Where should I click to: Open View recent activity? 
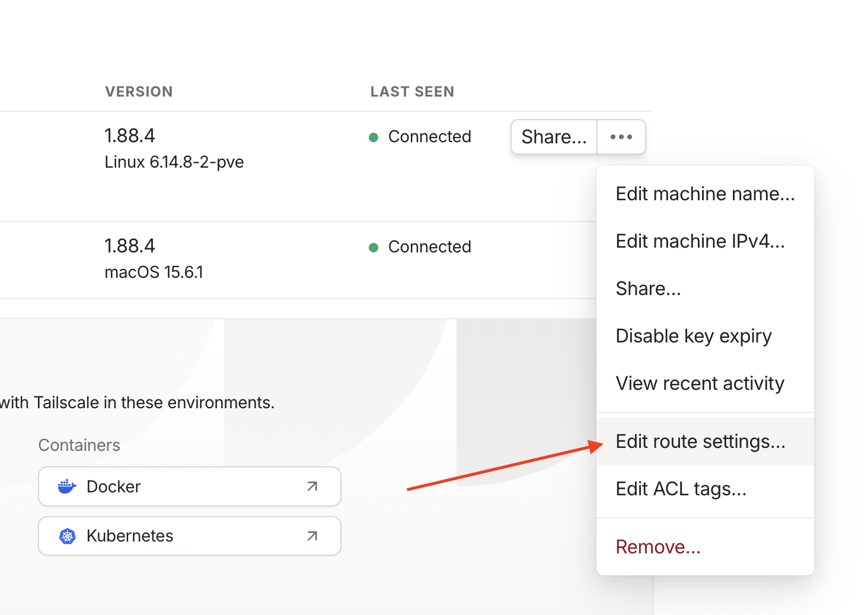click(700, 383)
